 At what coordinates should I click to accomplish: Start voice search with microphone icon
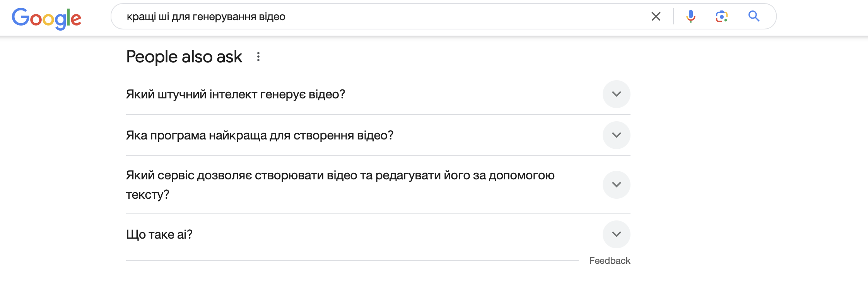690,16
